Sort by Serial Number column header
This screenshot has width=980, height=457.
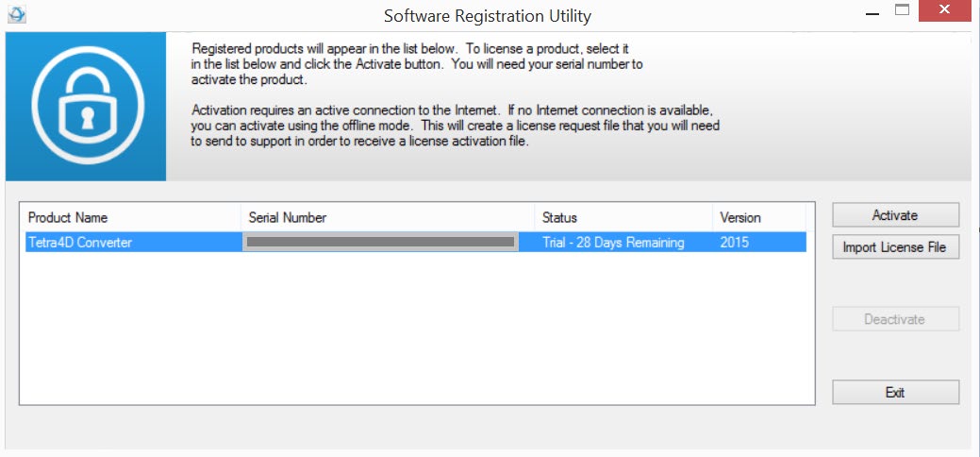coord(388,218)
